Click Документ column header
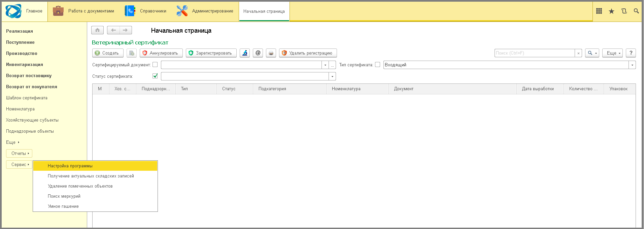This screenshot has width=644, height=229. 452,89
